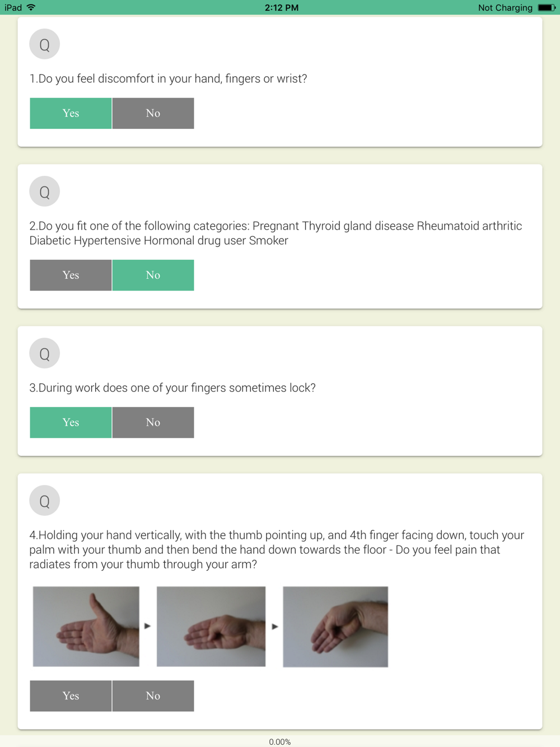This screenshot has height=747, width=560.
Task: Select No for thumb pain radiating question
Action: pos(153,696)
